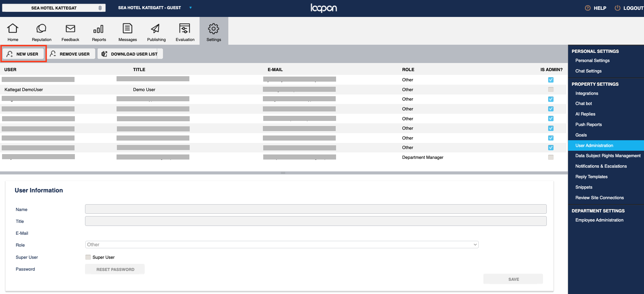The width and height of the screenshot is (644, 294).
Task: Click into the Name input field
Action: coord(316,209)
